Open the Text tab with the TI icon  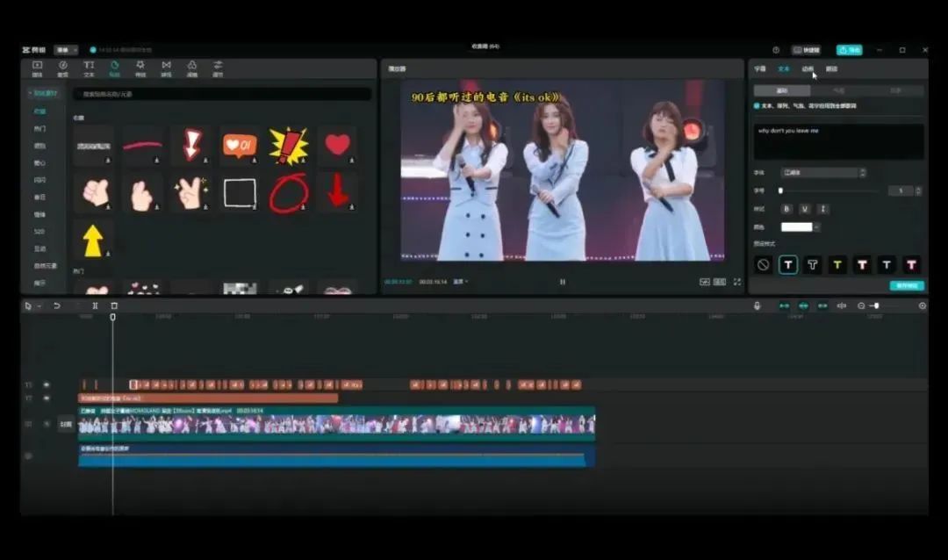coord(89,68)
